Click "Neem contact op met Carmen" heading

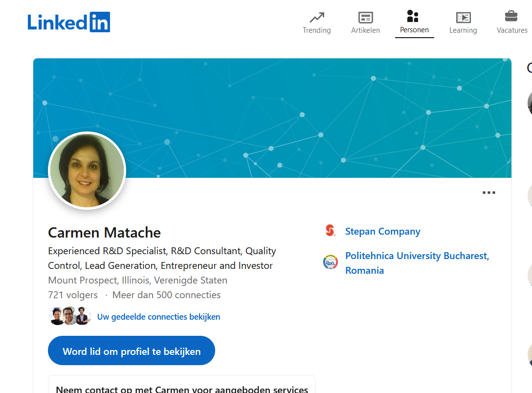pos(182,389)
